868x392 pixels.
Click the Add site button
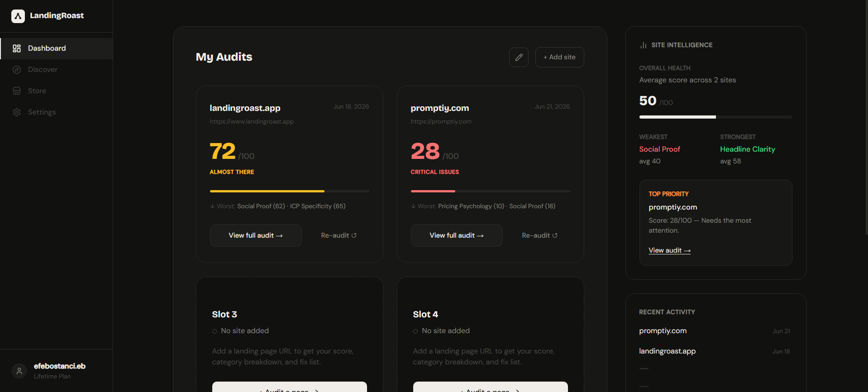tap(559, 57)
